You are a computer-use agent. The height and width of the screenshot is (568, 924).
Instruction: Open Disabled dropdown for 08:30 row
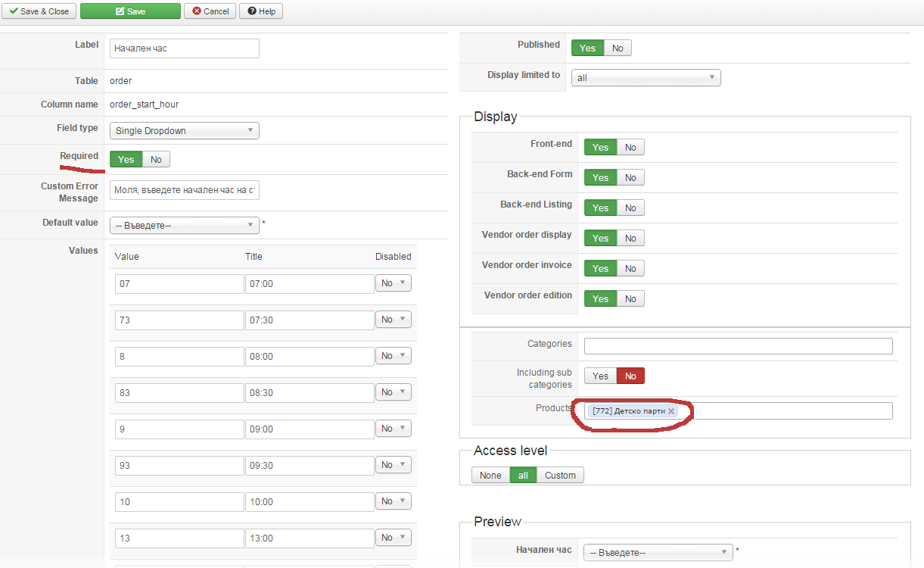[x=394, y=392]
